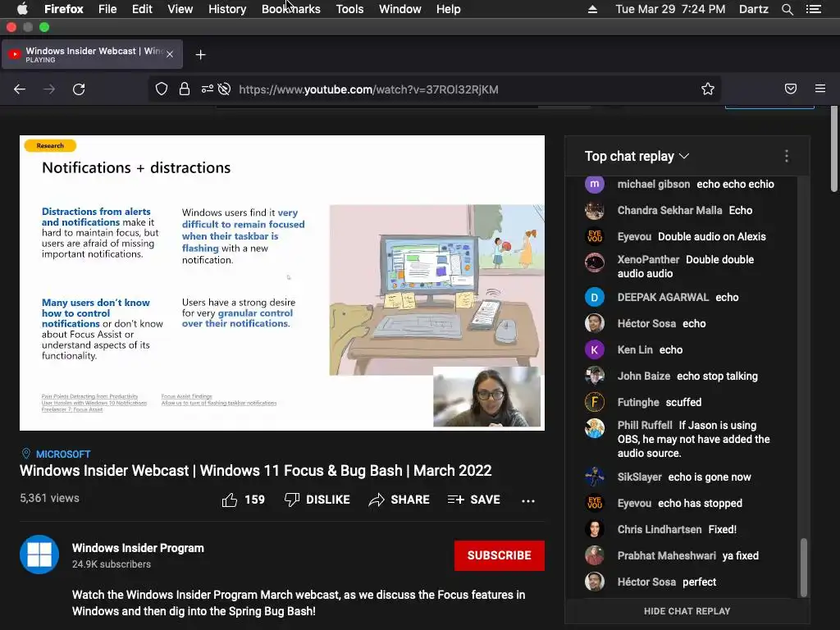Close the Windows Insider Webcast tab
The width and height of the screenshot is (840, 630).
click(170, 54)
